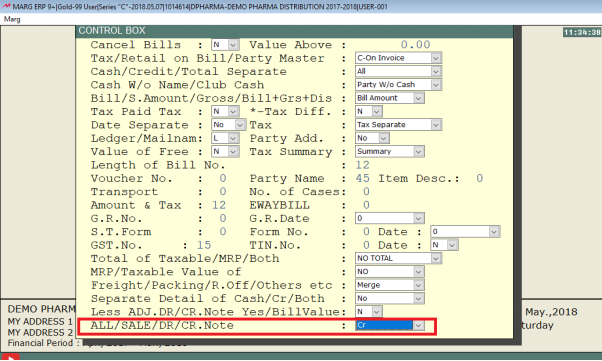This screenshot has width=602, height=361.
Task: Click the Party Name width value 45
Action: click(x=362, y=179)
